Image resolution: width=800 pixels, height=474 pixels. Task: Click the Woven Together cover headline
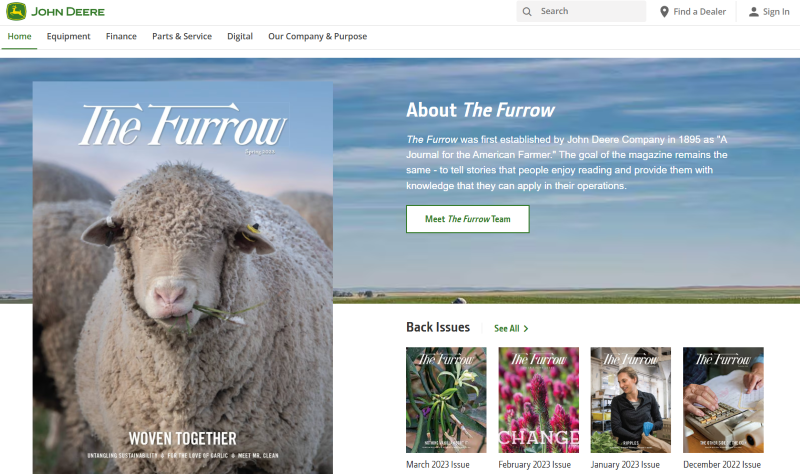183,438
